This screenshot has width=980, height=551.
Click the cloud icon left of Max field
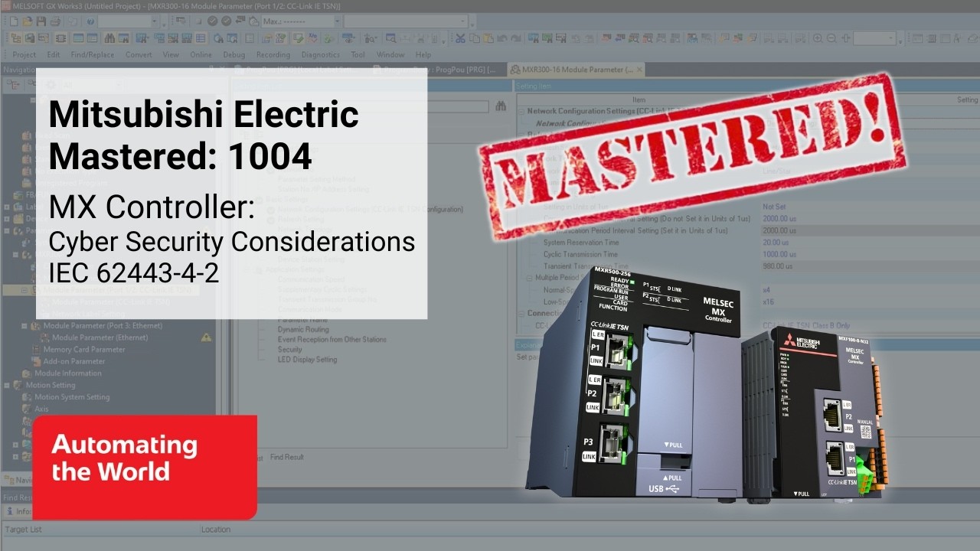253,21
